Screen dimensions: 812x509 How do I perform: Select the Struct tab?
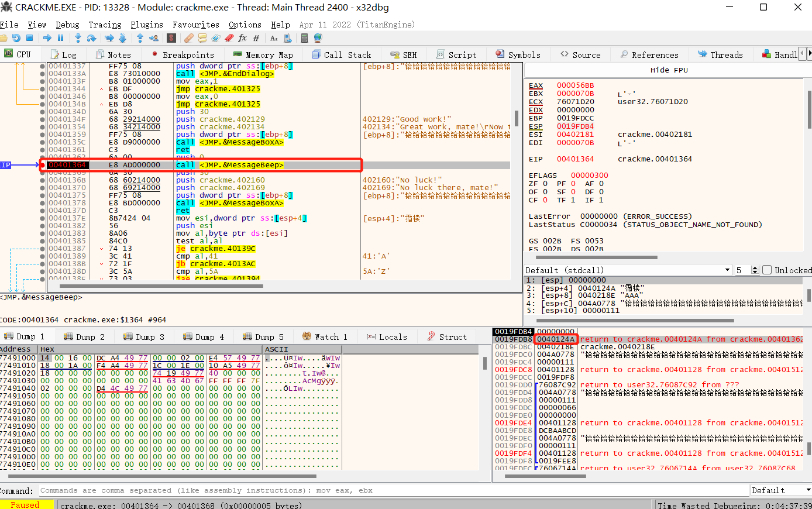448,336
